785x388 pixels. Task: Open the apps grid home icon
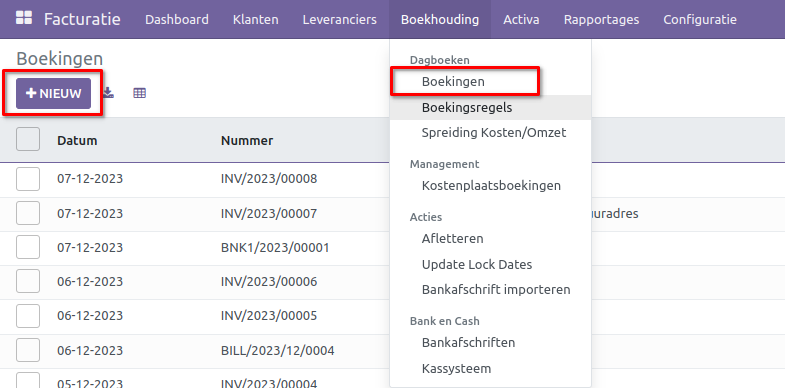click(x=24, y=19)
